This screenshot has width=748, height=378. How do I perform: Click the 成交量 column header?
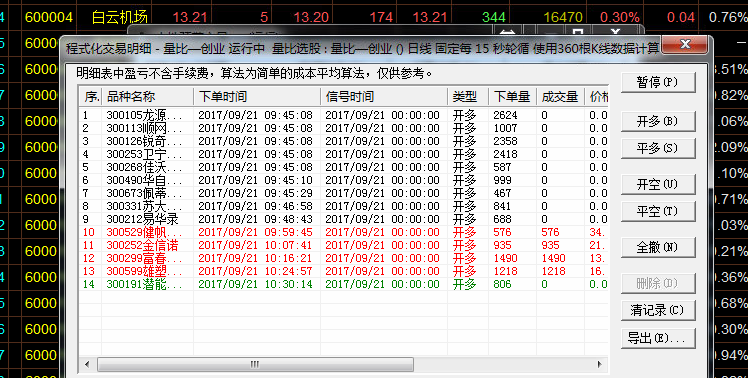click(561, 97)
